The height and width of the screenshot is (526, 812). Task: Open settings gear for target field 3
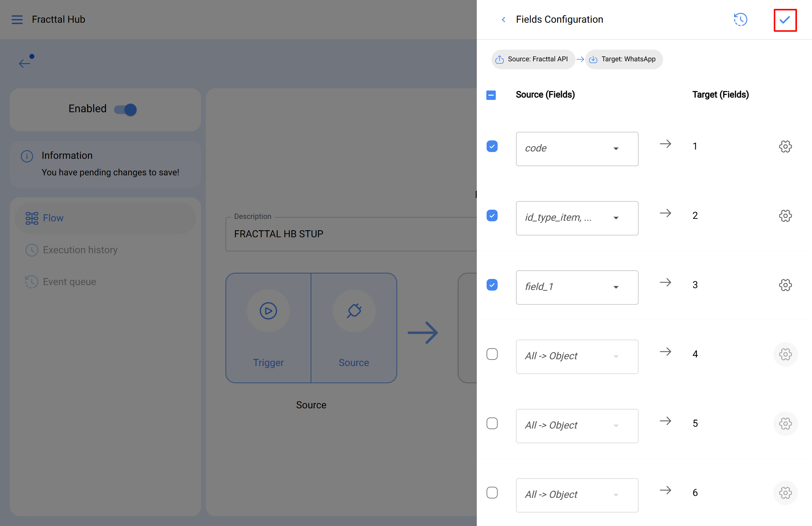[785, 285]
